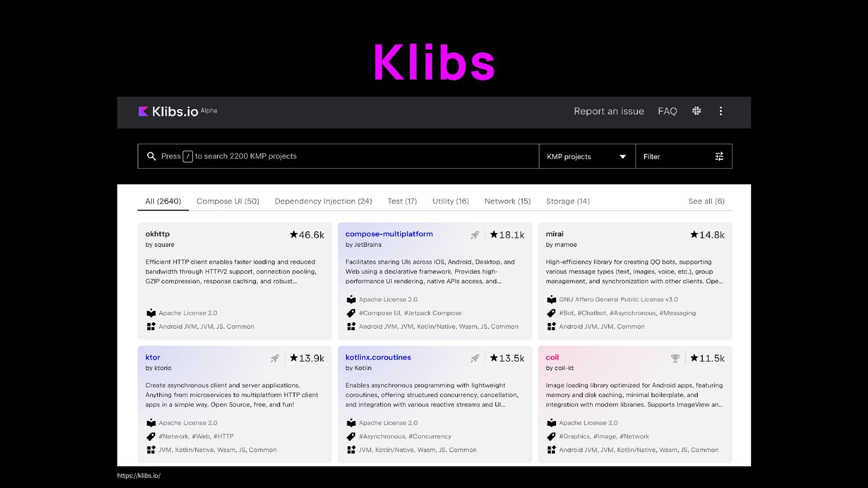Click the 46.6k star count

pos(311,235)
